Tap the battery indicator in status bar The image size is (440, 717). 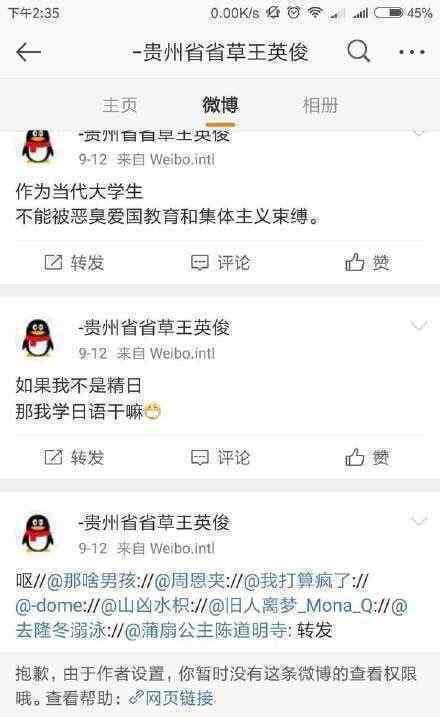click(x=388, y=13)
